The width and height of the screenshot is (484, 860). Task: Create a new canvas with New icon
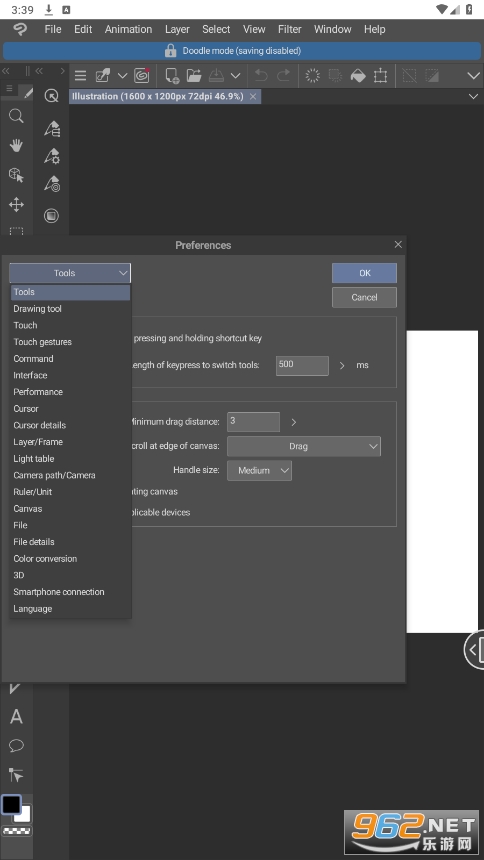tap(172, 75)
